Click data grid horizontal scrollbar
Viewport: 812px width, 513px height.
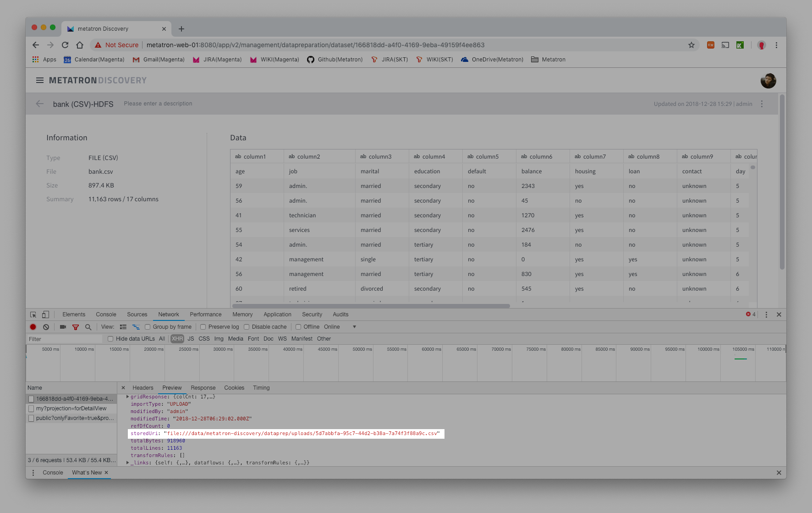(371, 306)
